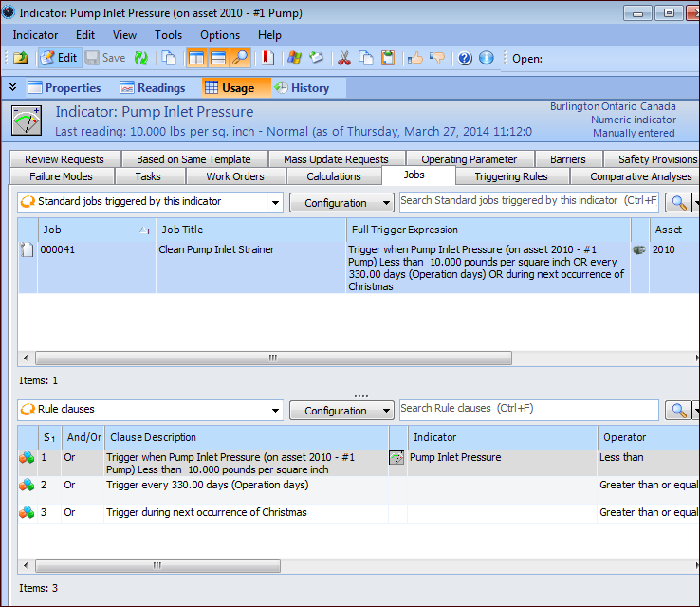The image size is (700, 607).
Task: Open help via the question mark icon
Action: pyautogui.click(x=465, y=58)
